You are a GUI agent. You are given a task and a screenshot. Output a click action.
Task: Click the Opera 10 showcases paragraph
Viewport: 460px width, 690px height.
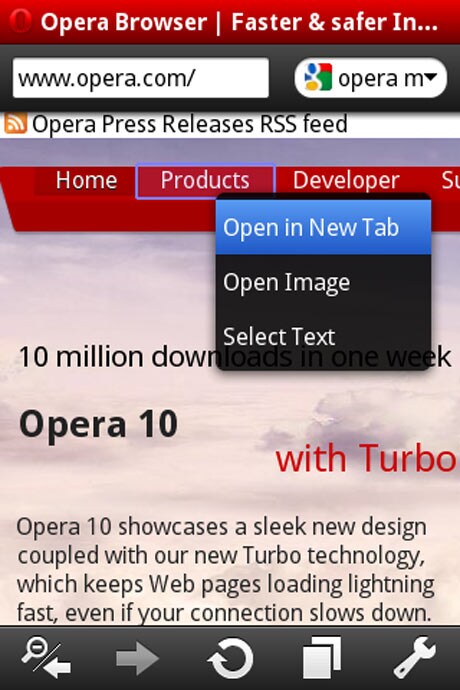point(225,569)
